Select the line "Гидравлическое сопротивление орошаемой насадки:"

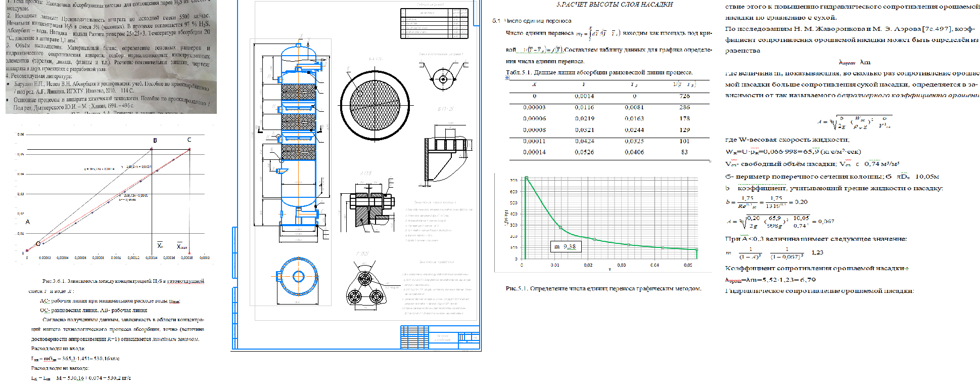[x=819, y=291]
